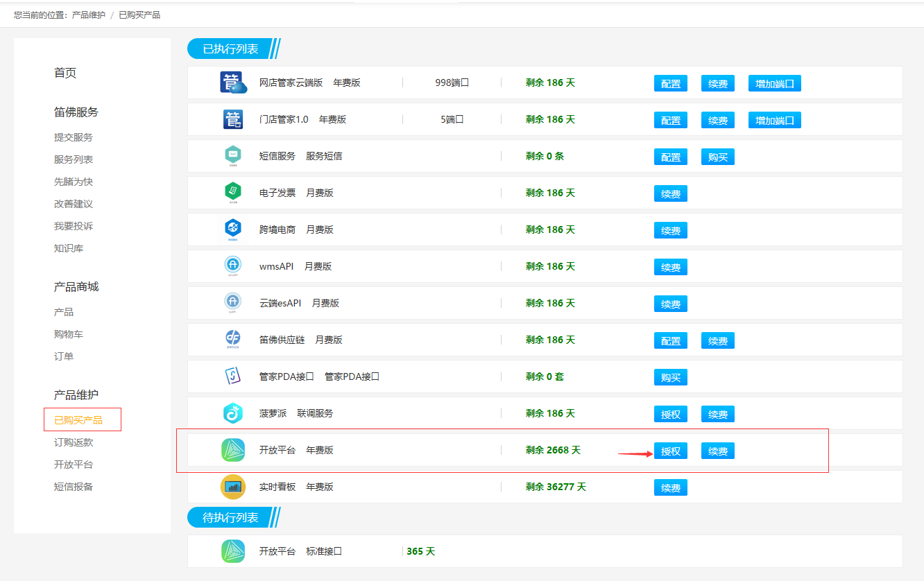Image resolution: width=924 pixels, height=581 pixels.
Task: Click 配置 for 短信服务
Action: 671,157
